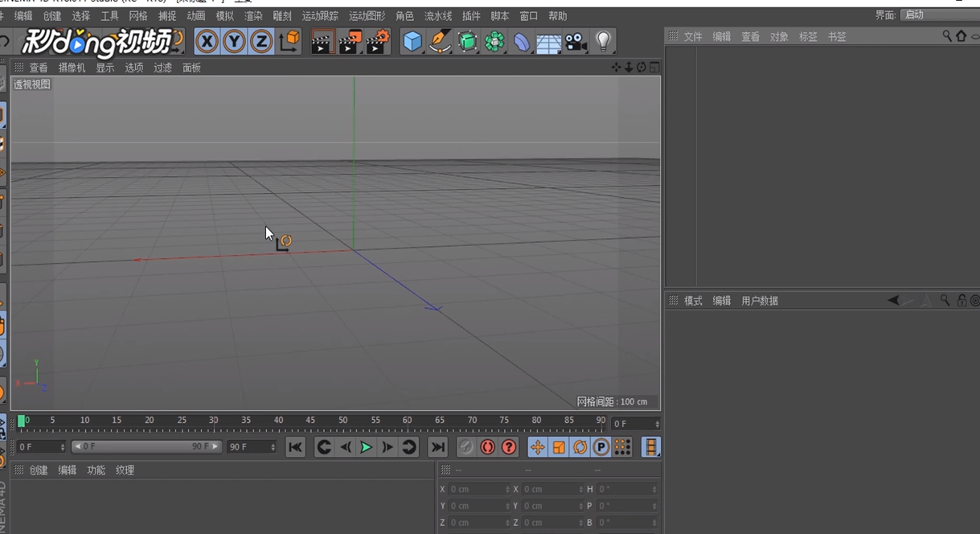Open Edit Render Settings gear clapperboard
The height and width of the screenshot is (534, 980).
[x=377, y=42]
